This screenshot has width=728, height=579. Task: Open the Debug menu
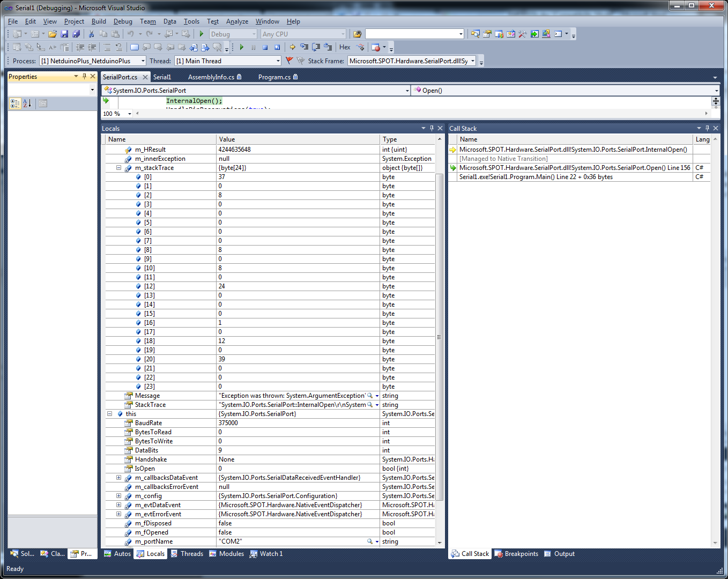[x=123, y=21]
